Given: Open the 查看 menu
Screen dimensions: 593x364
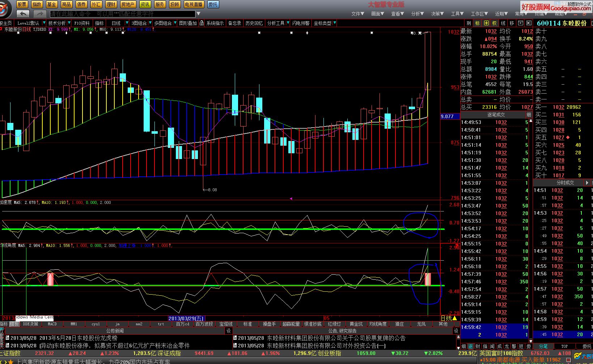Looking at the screenshot, I should pyautogui.click(x=397, y=14).
